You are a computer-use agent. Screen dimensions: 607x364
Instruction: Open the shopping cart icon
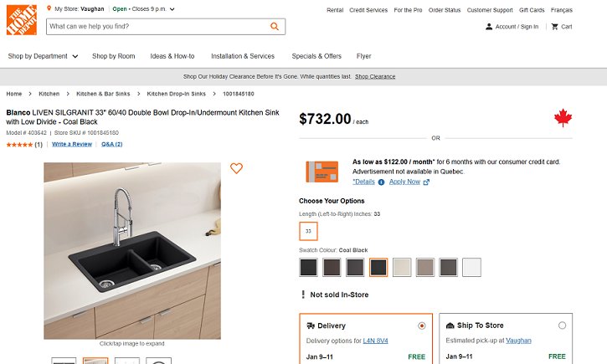click(554, 27)
